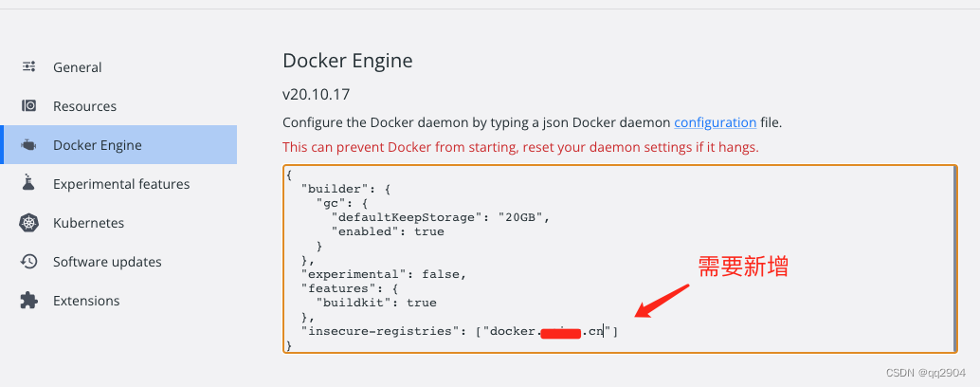This screenshot has height=387, width=980.
Task: Follow the configuration documentation link
Action: coord(715,122)
